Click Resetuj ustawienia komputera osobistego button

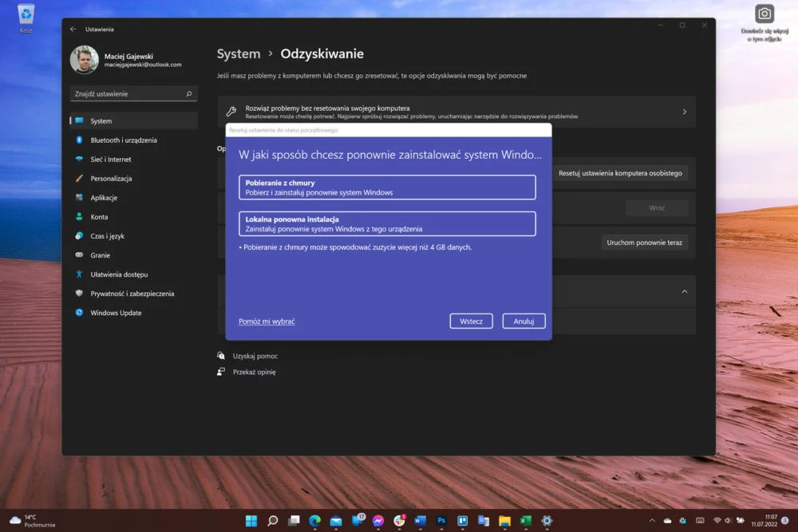[620, 173]
